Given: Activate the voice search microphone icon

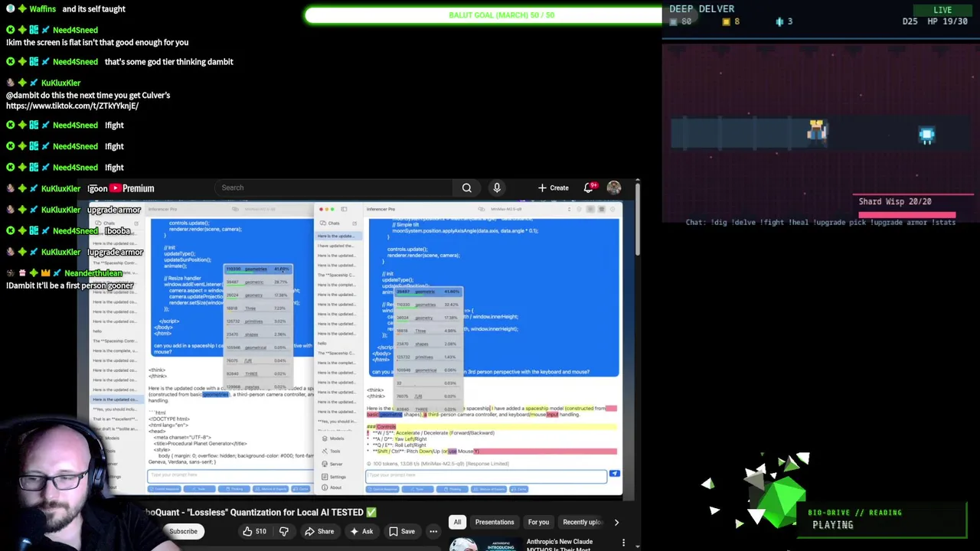Looking at the screenshot, I should coord(497,187).
